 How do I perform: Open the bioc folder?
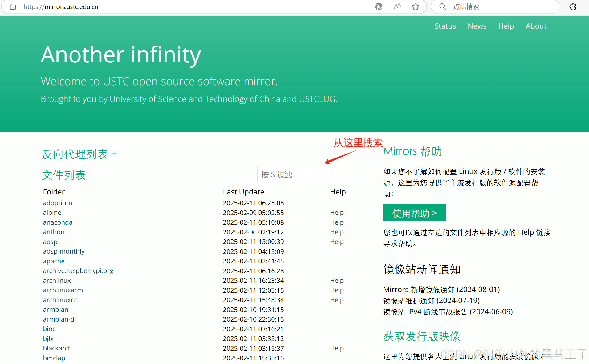click(x=49, y=329)
